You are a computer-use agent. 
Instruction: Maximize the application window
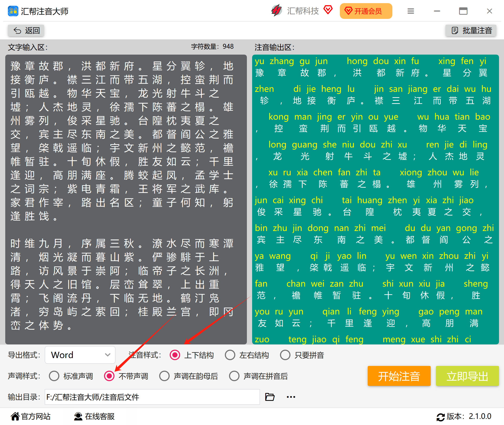(463, 11)
